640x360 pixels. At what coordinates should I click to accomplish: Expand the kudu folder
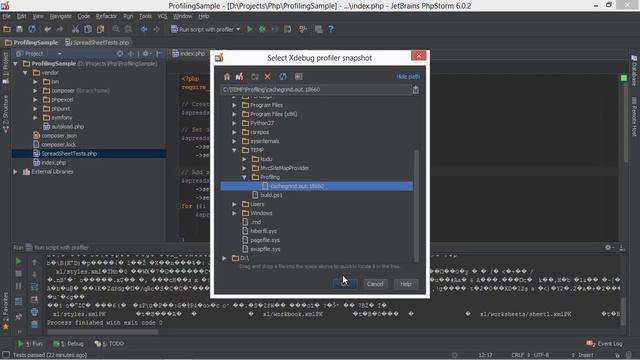[244, 159]
